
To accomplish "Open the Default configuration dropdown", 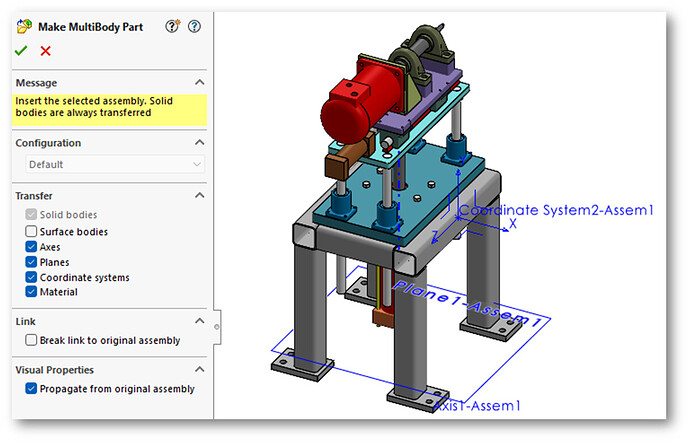I will (x=115, y=164).
